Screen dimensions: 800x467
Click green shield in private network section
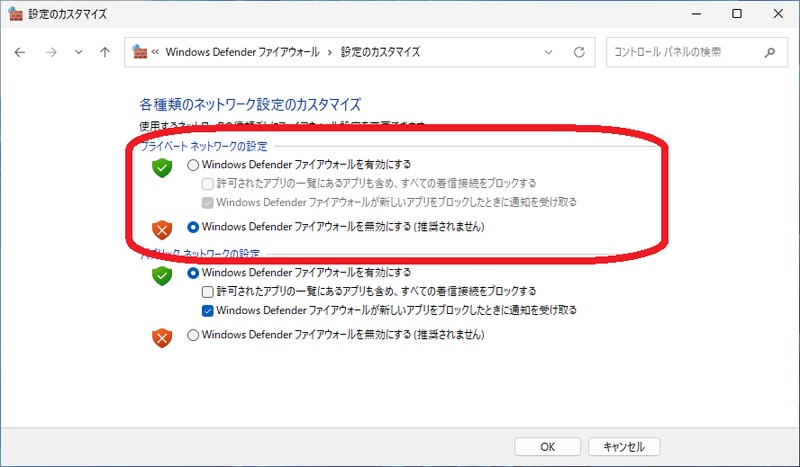pos(162,168)
